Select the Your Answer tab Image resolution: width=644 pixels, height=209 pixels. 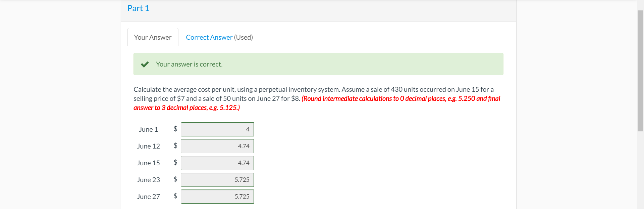click(153, 37)
